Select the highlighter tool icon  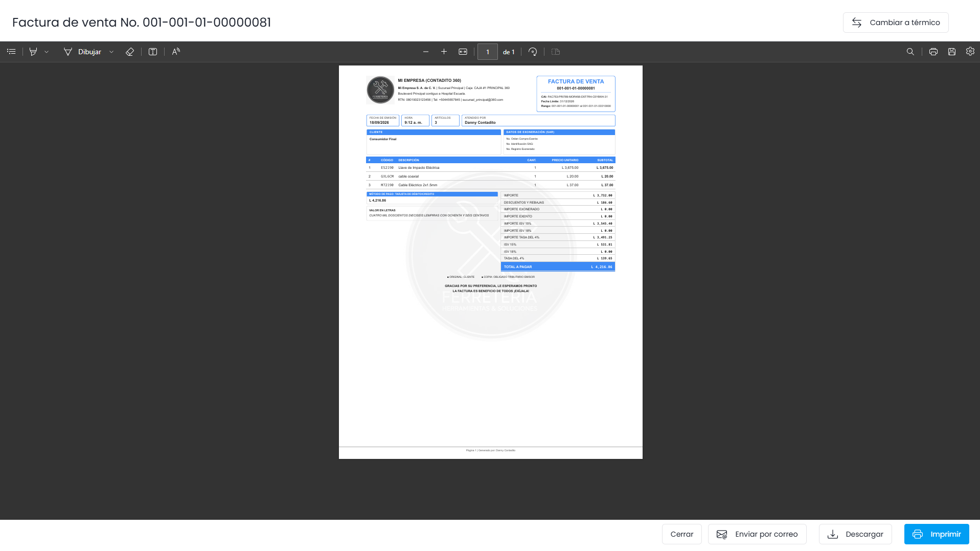[33, 52]
